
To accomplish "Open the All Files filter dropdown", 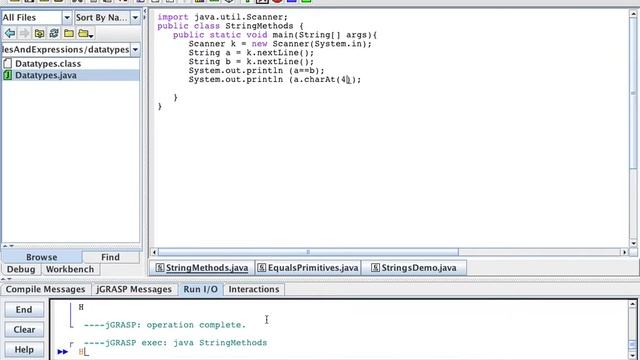I will 67,18.
